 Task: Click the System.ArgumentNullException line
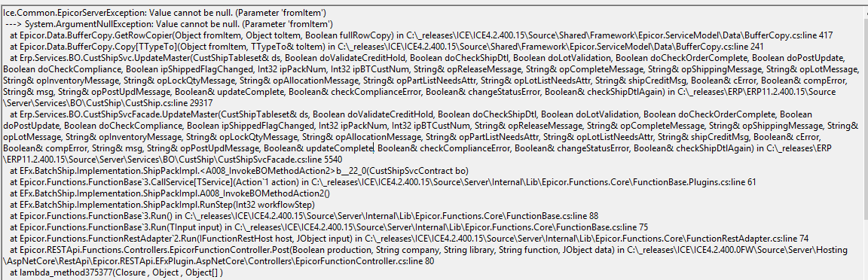pyautogui.click(x=169, y=24)
